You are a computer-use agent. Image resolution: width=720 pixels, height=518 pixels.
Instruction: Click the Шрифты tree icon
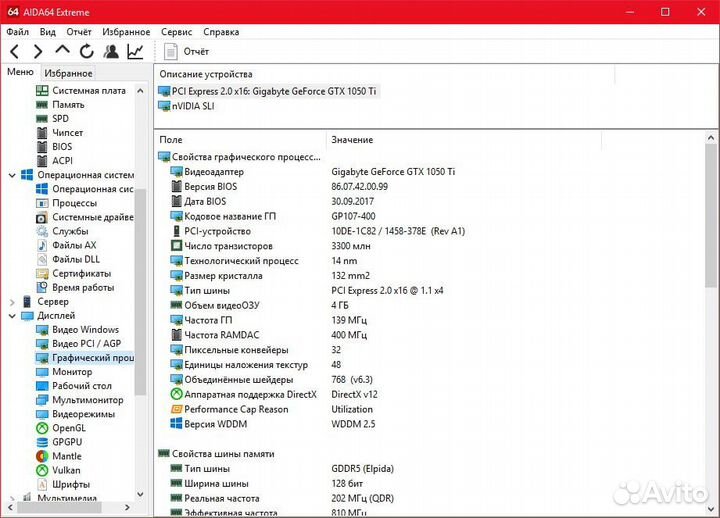pos(42,484)
